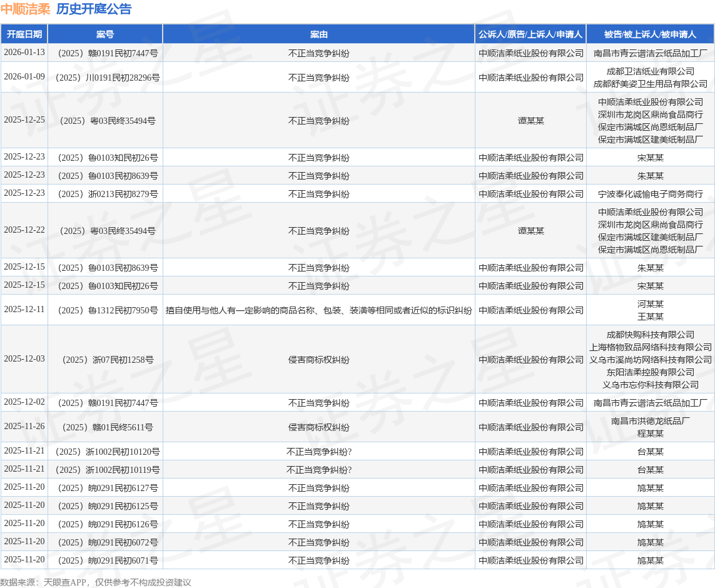715x588 pixels.
Task: Click defendant 河某某
Action: coord(650,304)
